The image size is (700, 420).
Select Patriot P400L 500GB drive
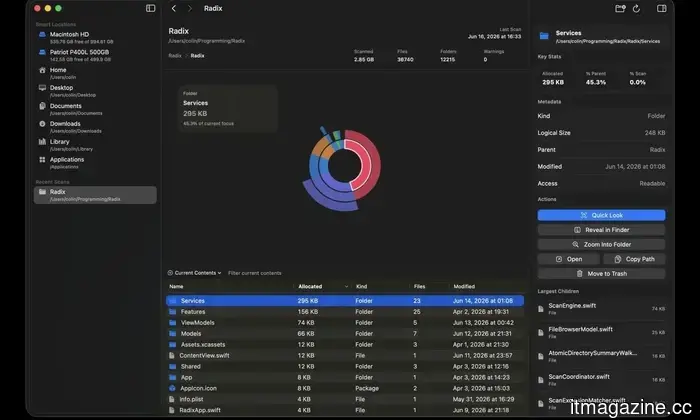pyautogui.click(x=95, y=55)
